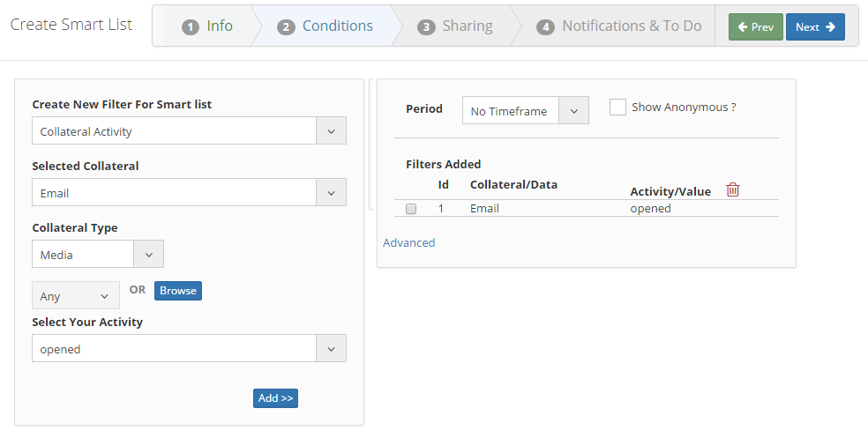The height and width of the screenshot is (438, 868).
Task: Tick the checkbox for filter row 1
Action: tap(411, 209)
